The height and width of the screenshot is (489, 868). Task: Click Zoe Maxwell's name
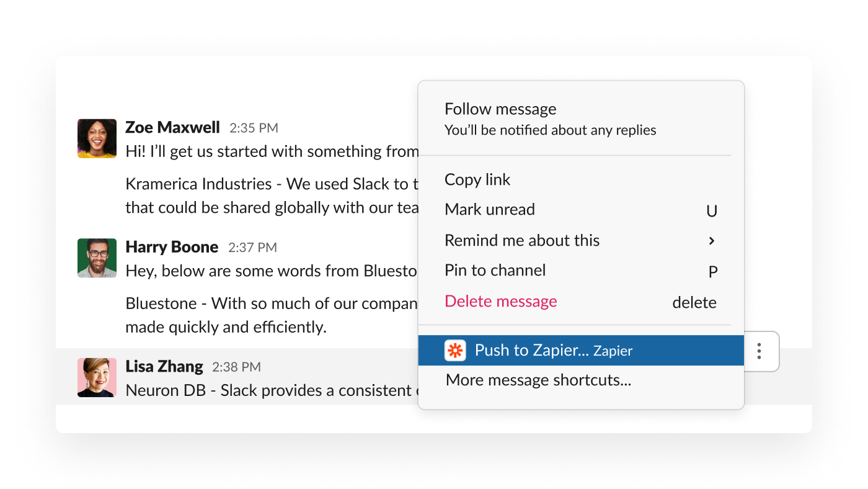click(172, 127)
